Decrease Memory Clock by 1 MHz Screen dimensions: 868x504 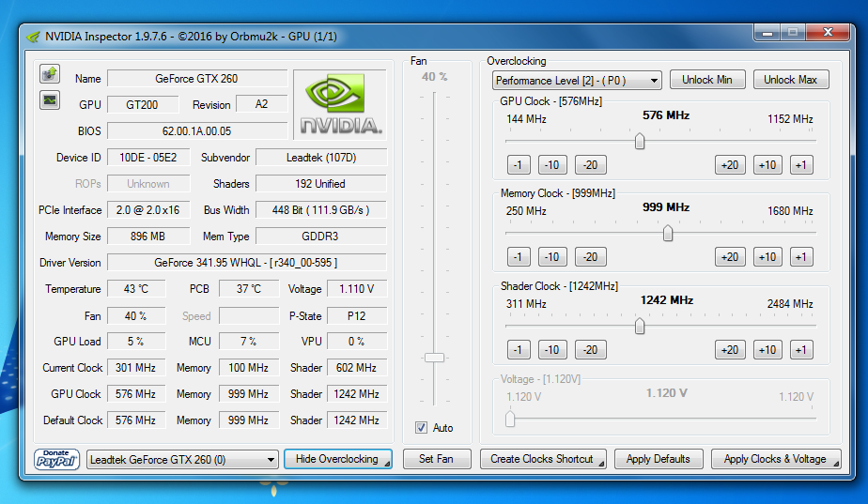point(519,257)
